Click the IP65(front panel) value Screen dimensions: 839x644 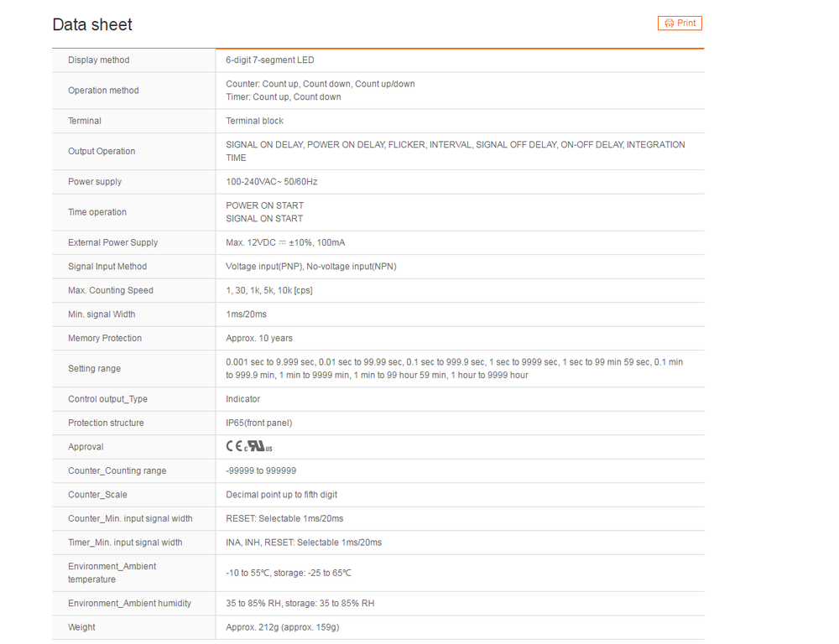coord(259,423)
